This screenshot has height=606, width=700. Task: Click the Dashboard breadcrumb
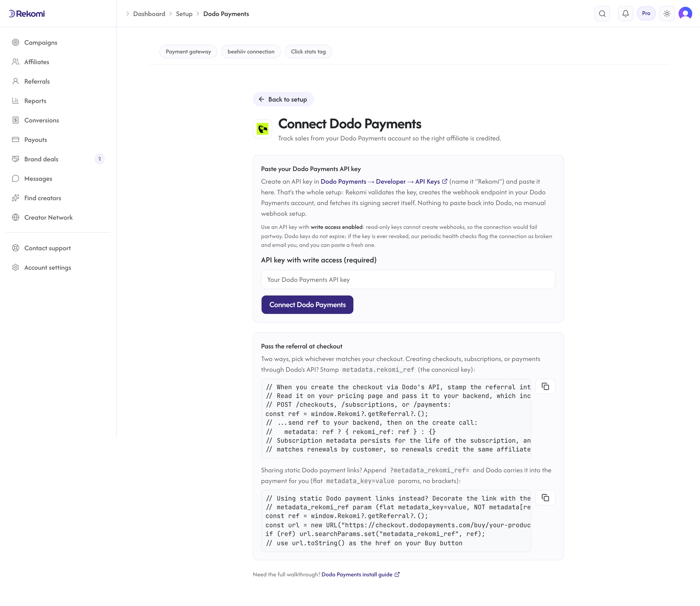(149, 14)
